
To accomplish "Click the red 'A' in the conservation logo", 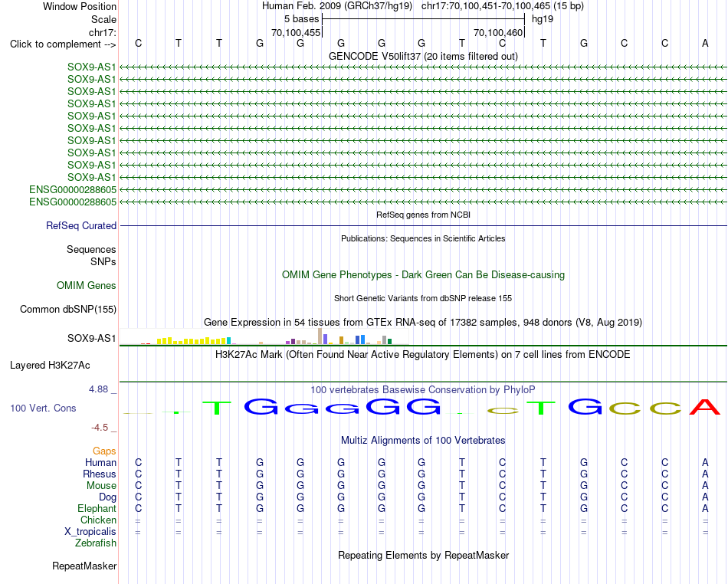I will [705, 407].
